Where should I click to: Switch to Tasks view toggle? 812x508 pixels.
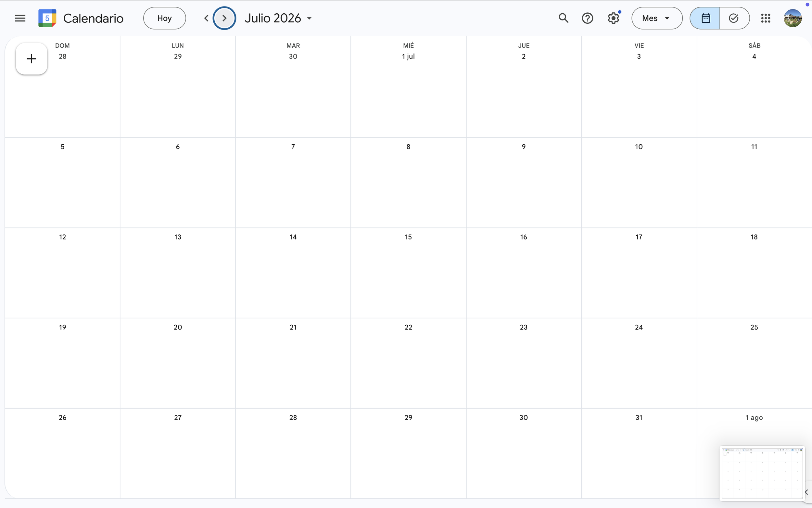734,18
